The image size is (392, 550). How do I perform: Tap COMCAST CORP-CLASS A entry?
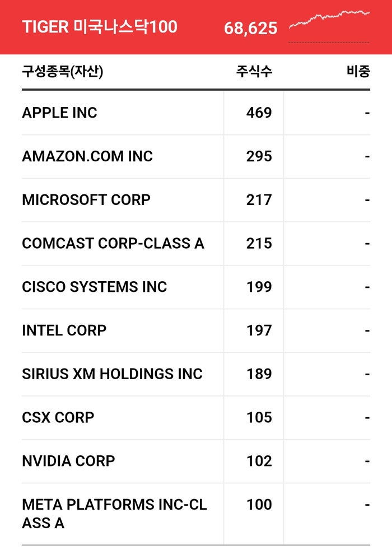click(x=113, y=244)
